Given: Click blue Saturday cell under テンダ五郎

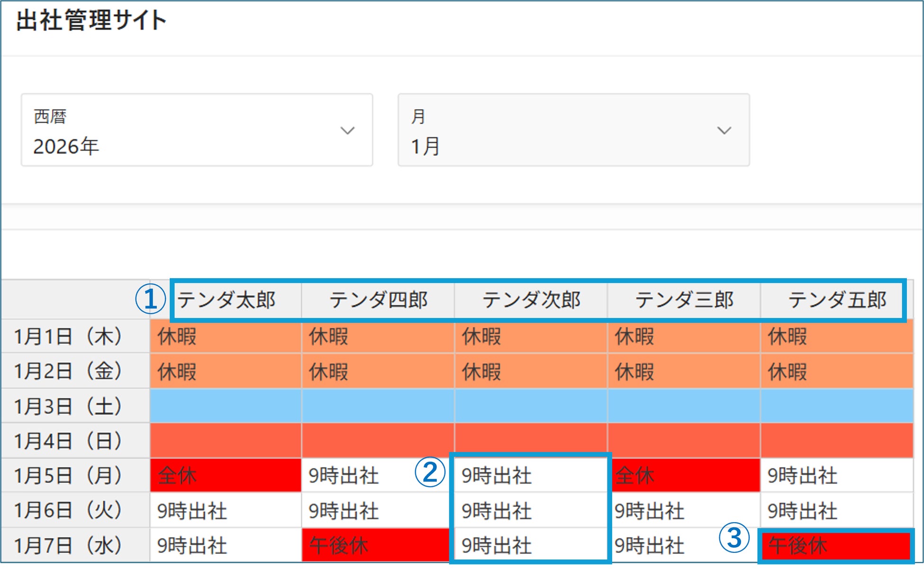Looking at the screenshot, I should click(x=836, y=406).
